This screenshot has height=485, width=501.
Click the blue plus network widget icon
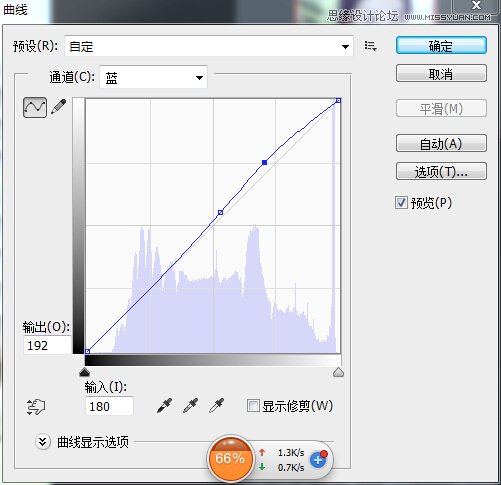click(319, 460)
